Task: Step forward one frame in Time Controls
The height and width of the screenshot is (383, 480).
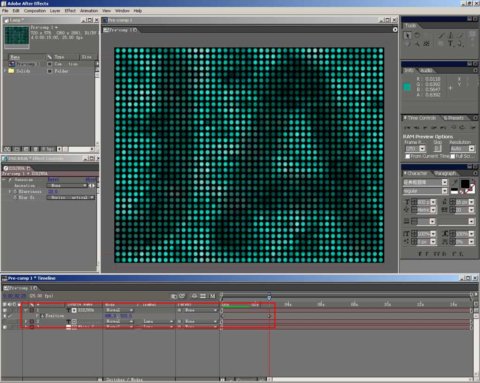Action: pyautogui.click(x=434, y=127)
